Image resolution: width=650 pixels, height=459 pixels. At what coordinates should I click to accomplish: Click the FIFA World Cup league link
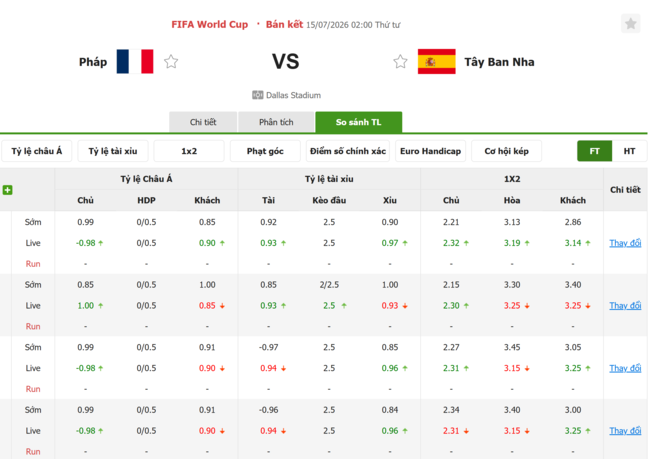click(210, 24)
